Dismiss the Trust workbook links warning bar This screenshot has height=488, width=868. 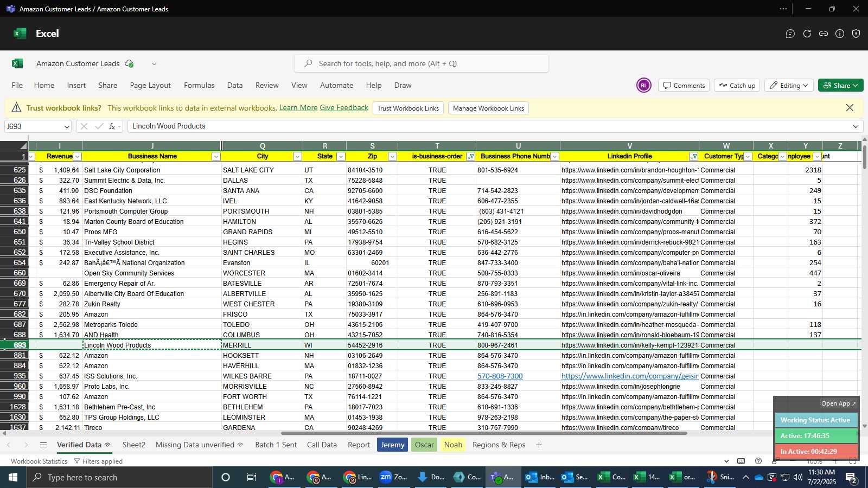(850, 108)
